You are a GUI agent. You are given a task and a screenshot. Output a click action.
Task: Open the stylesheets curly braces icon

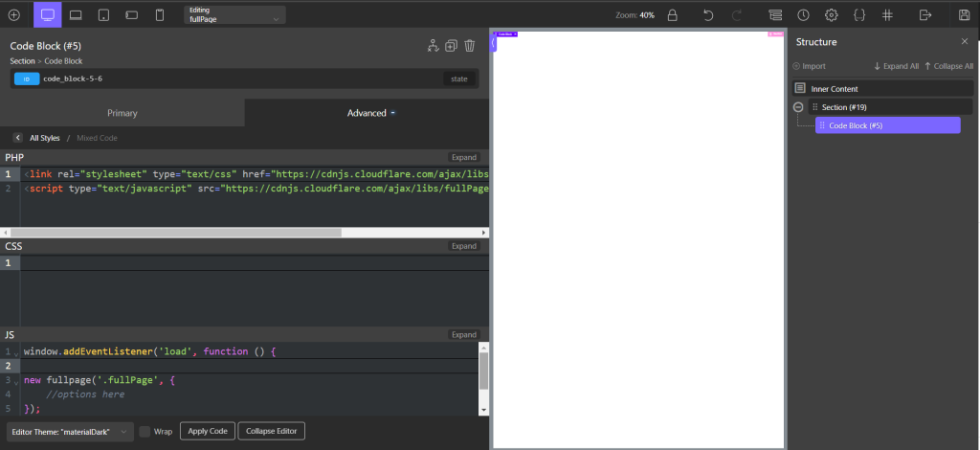coord(859,15)
